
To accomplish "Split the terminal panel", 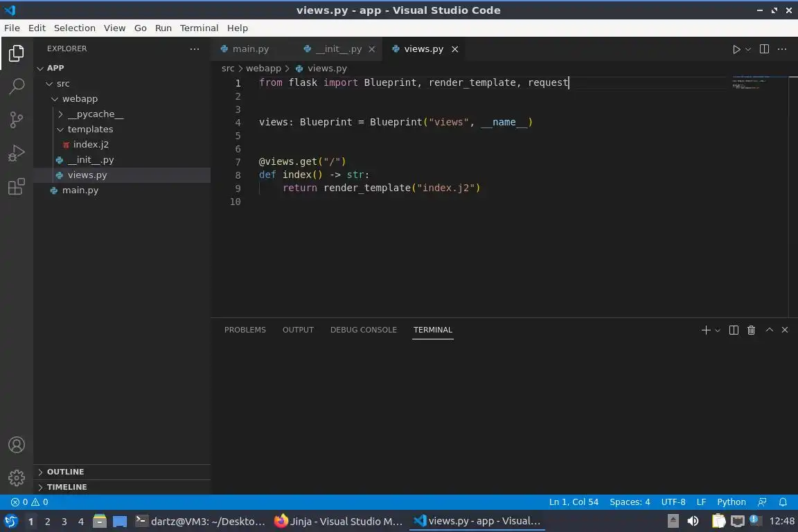I will 734,330.
